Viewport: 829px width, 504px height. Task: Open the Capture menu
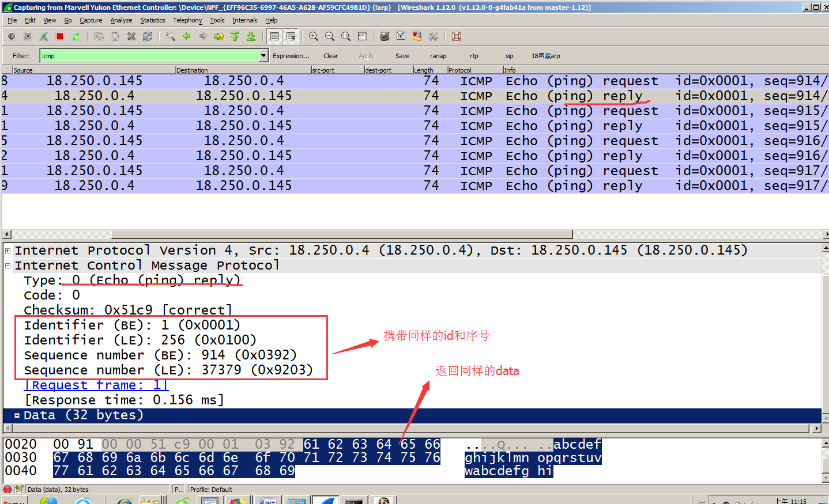(91, 20)
